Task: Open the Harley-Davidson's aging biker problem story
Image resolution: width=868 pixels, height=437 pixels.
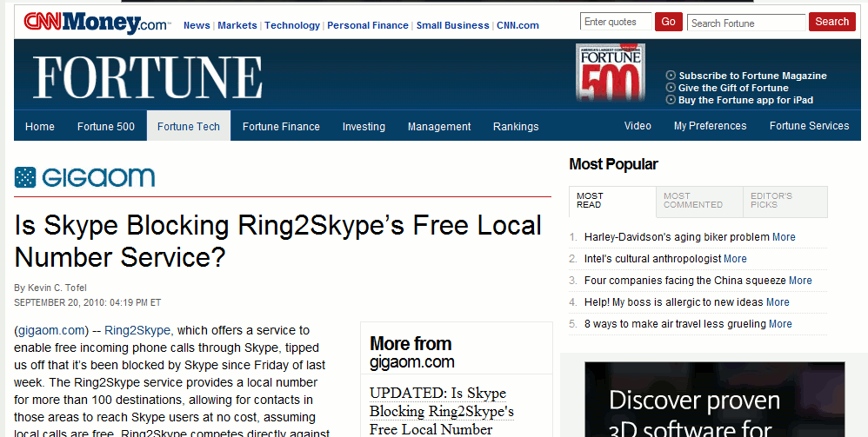Action: click(x=677, y=236)
